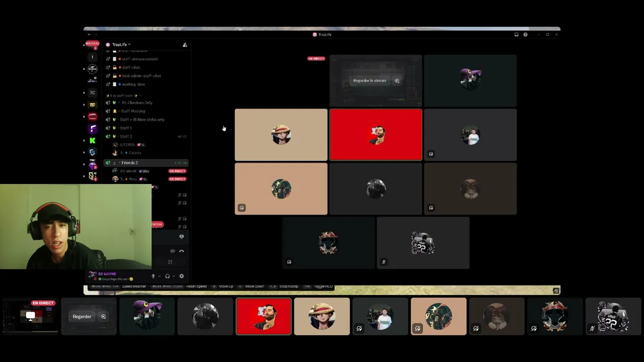Select red bearded avatar thumbnail in bottom strip
Image resolution: width=644 pixels, height=362 pixels.
pyautogui.click(x=264, y=316)
